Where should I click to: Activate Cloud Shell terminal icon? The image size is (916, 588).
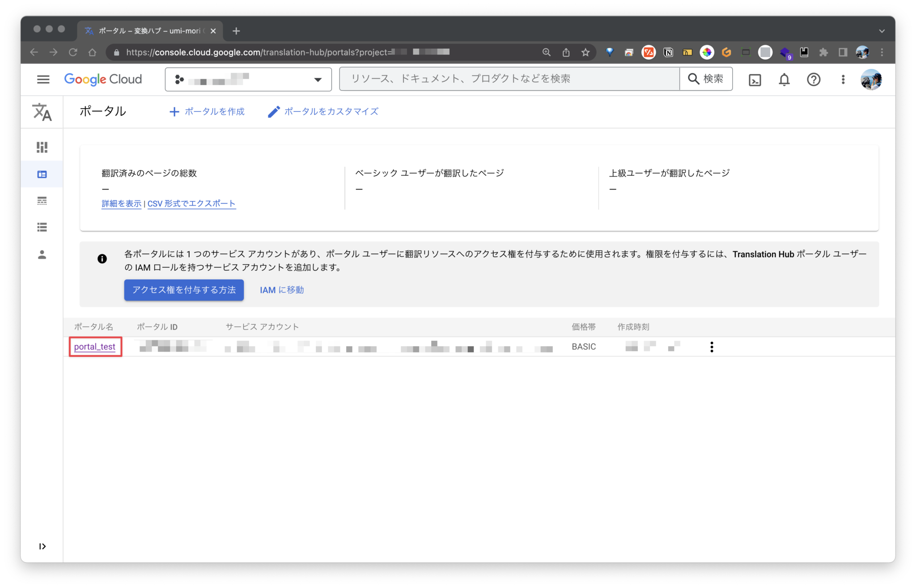(755, 79)
